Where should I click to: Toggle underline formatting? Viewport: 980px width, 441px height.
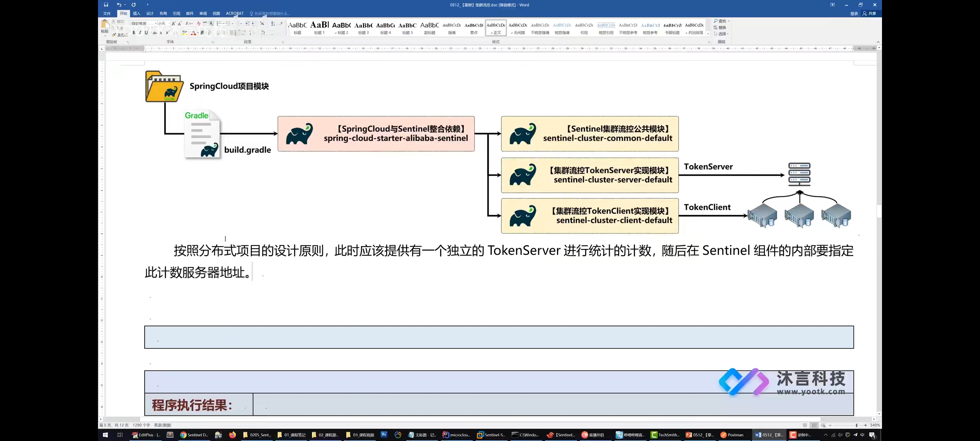pos(146,33)
